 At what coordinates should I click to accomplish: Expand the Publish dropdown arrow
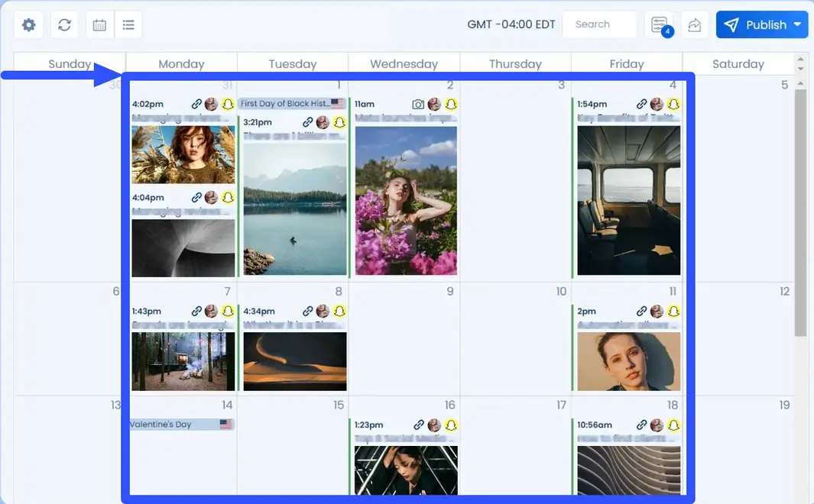tap(798, 25)
